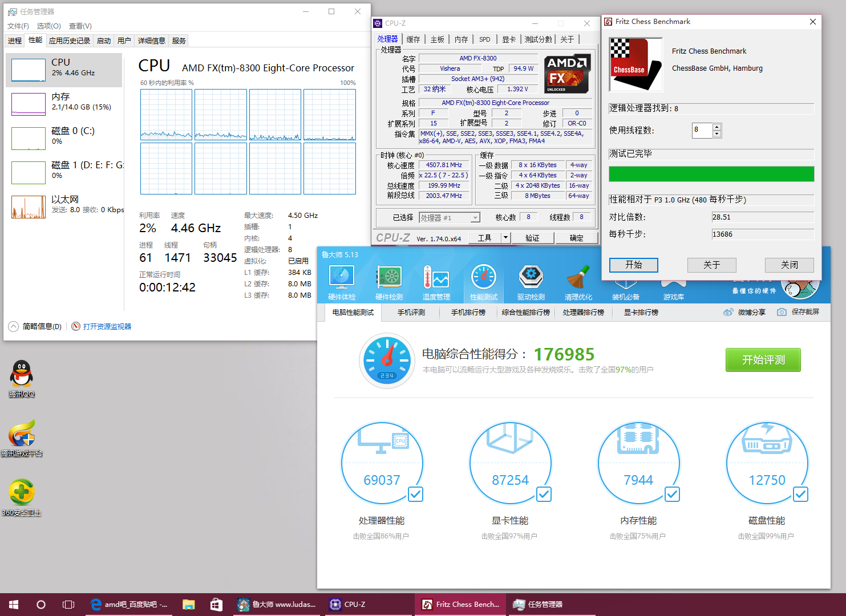Expand the 工具 dropdown arrow in CPU-Z
846x616 pixels.
tap(505, 238)
